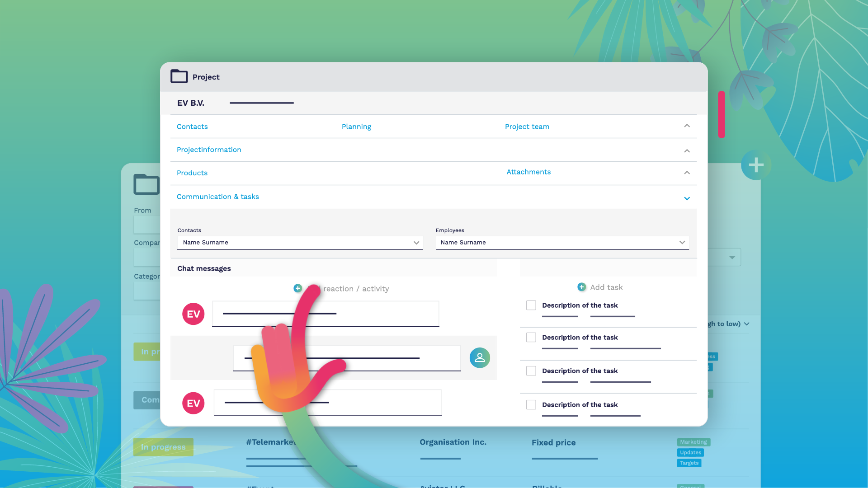Click the teal user profile avatar icon
The image size is (868, 488).
[480, 358]
